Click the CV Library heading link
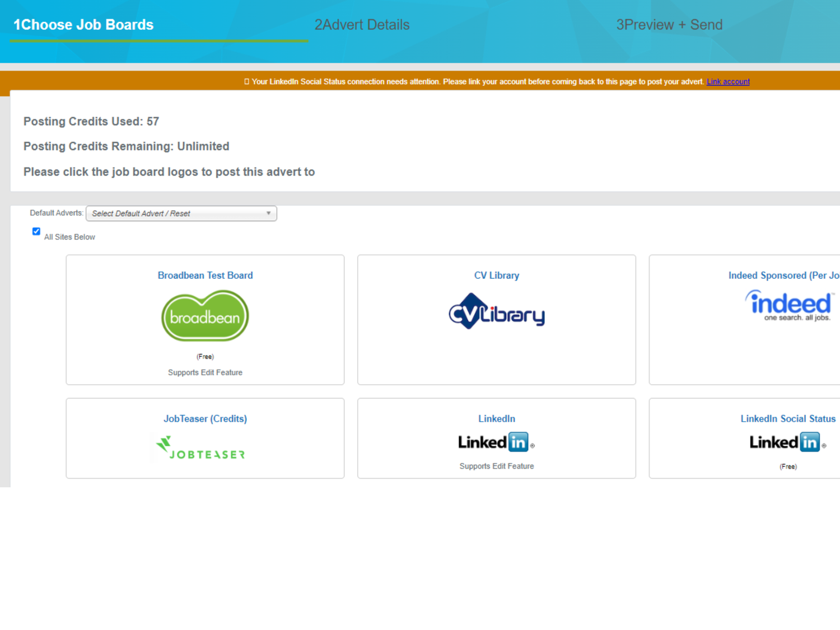840x630 pixels. (496, 275)
